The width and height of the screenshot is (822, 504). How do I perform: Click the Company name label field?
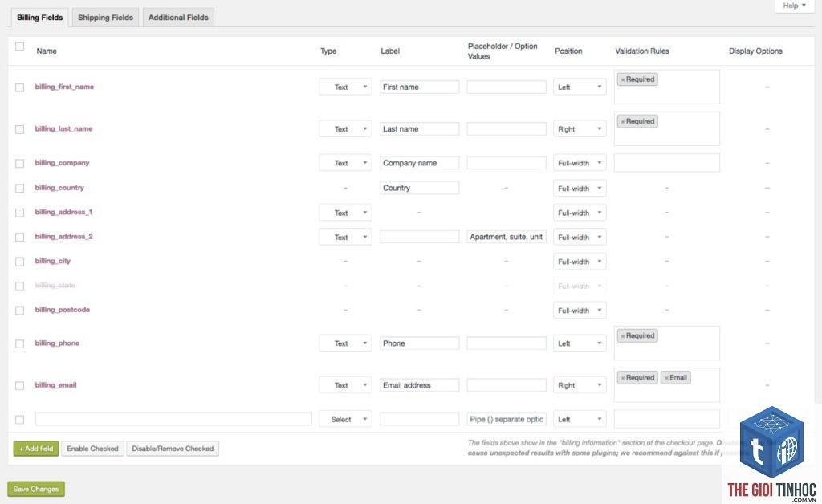[419, 163]
